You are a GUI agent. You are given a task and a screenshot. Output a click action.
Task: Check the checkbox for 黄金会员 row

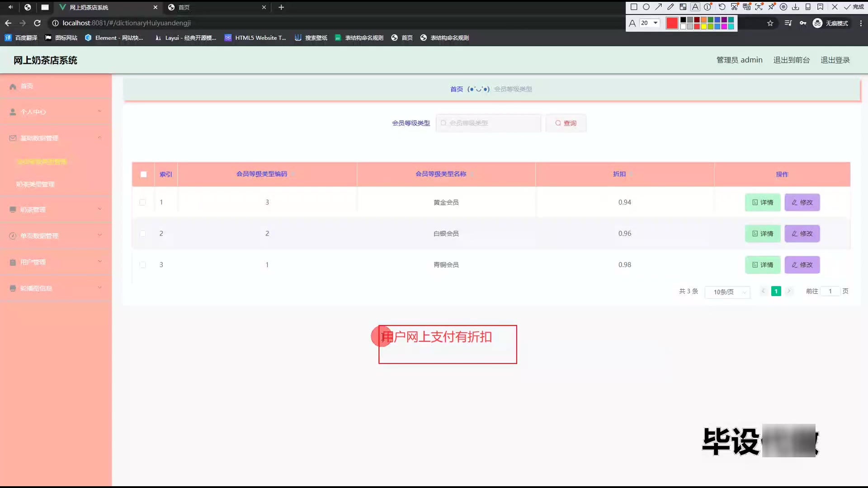coord(143,202)
